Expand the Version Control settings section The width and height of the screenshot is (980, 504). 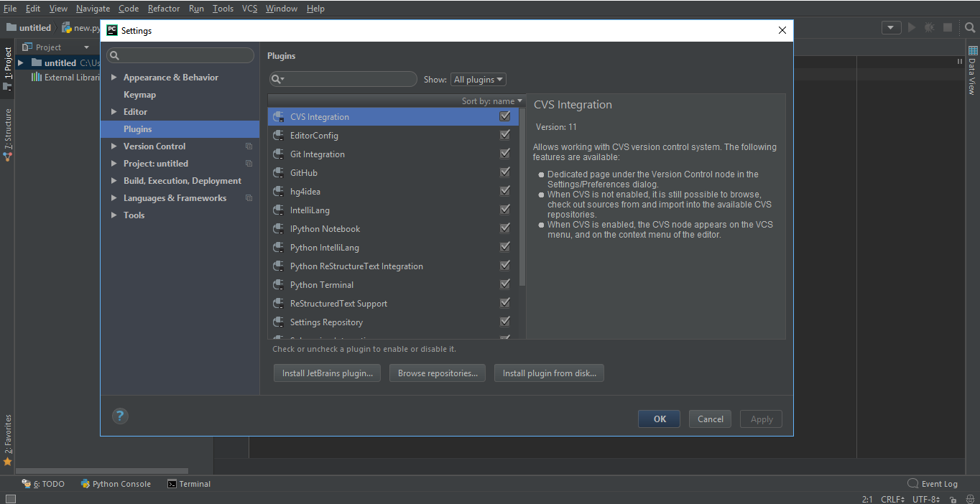[x=114, y=146]
